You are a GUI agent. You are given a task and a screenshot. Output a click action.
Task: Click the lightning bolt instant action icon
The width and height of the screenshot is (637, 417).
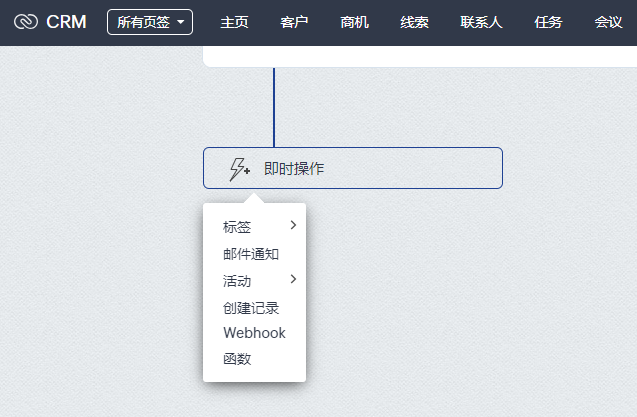click(239, 169)
